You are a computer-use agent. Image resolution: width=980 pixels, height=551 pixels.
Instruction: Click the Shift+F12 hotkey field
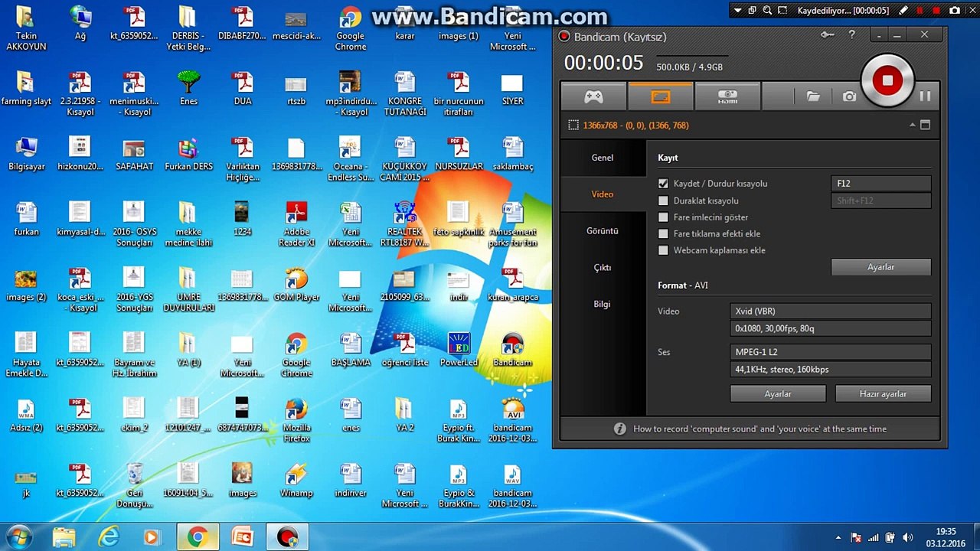(x=880, y=201)
